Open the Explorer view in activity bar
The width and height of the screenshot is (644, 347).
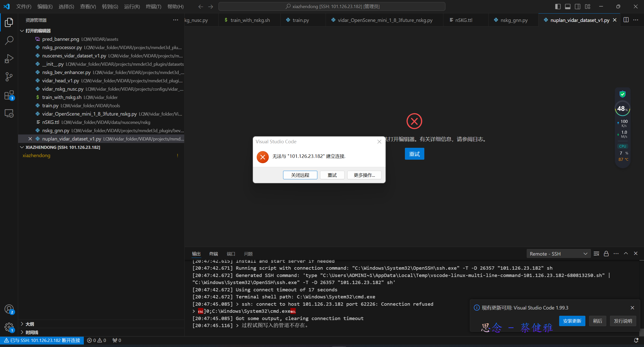click(9, 22)
